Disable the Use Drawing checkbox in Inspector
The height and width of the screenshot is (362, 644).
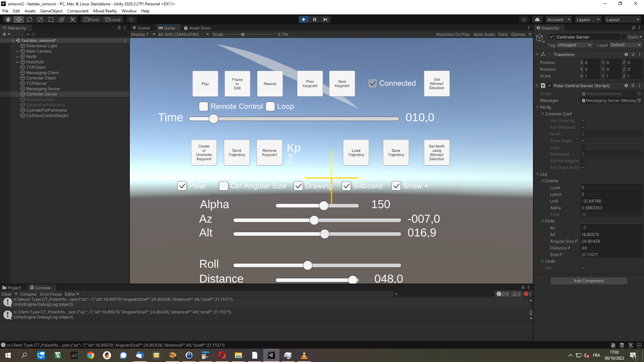tap(583, 121)
